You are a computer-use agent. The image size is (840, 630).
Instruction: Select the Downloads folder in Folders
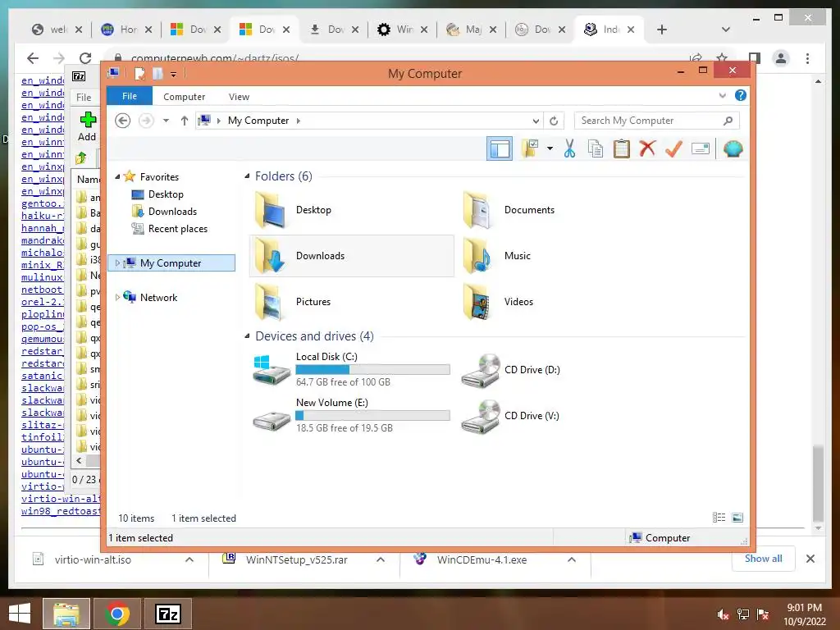pos(351,256)
